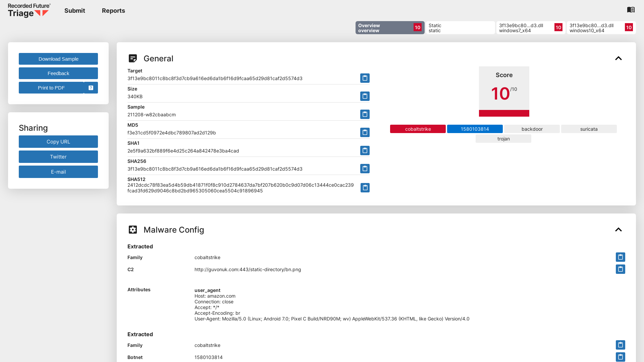Image resolution: width=644 pixels, height=362 pixels.
Task: Share the report on Twitter
Action: pyautogui.click(x=58, y=157)
